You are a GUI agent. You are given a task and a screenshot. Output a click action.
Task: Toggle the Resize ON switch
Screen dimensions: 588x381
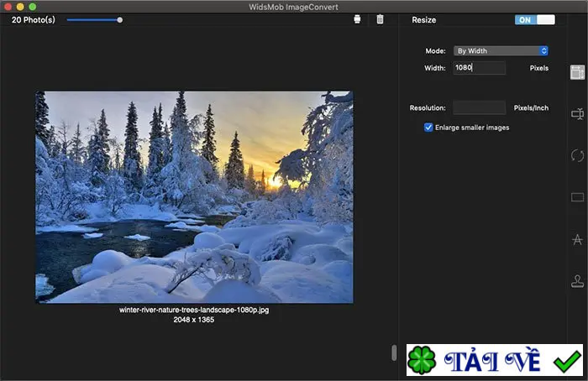click(x=535, y=19)
